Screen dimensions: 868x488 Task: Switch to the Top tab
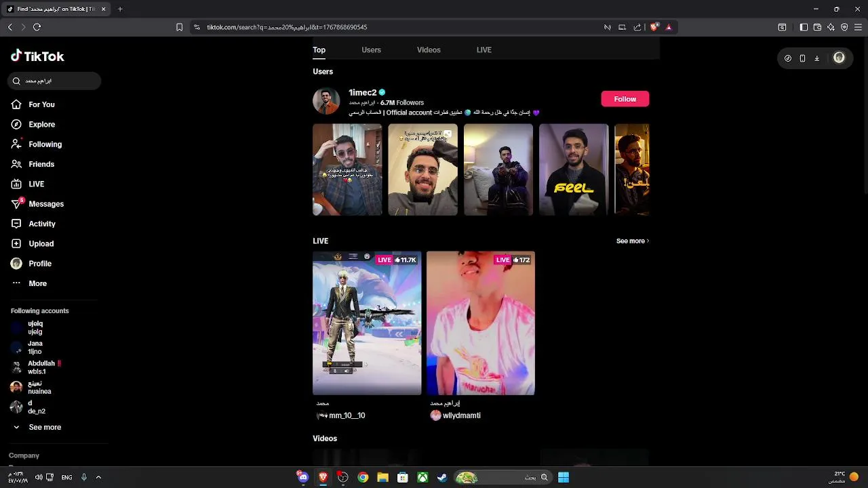pos(319,50)
